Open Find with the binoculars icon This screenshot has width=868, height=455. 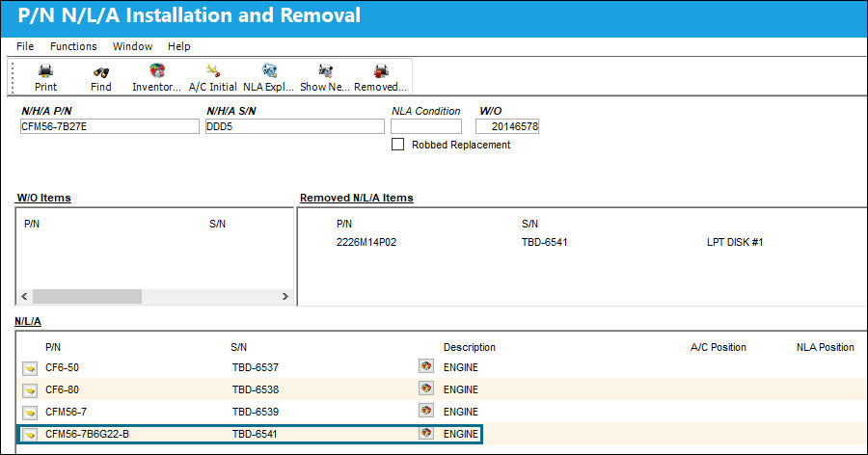coord(100,72)
